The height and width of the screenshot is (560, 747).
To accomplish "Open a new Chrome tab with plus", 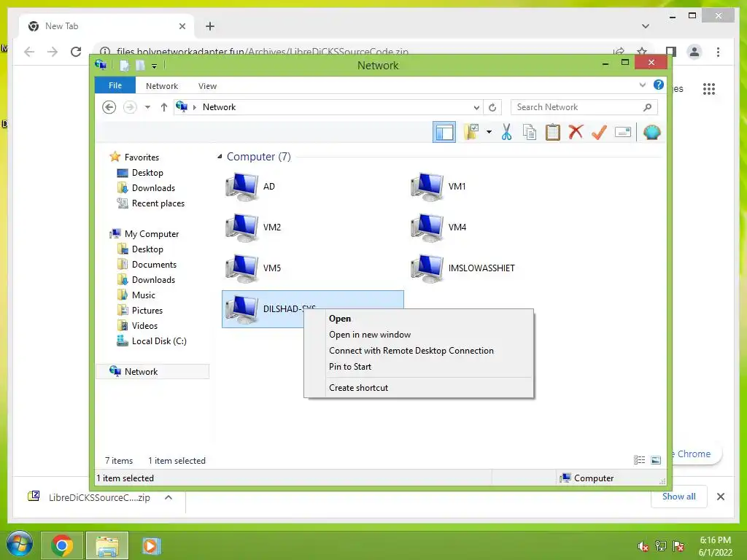I will coord(210,26).
